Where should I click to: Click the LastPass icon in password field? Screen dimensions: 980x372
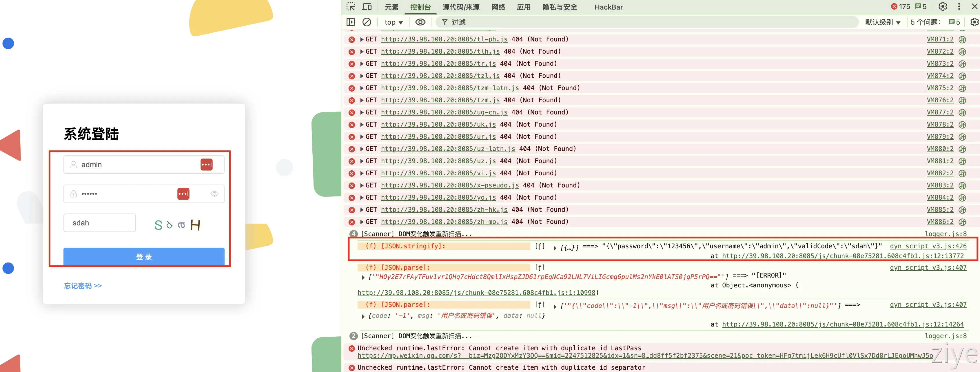coord(183,194)
